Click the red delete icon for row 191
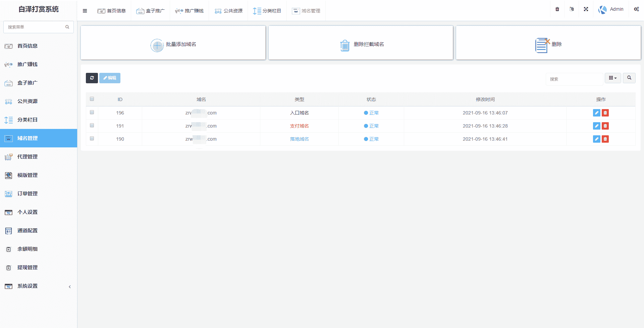This screenshot has height=328, width=644. pyautogui.click(x=605, y=126)
